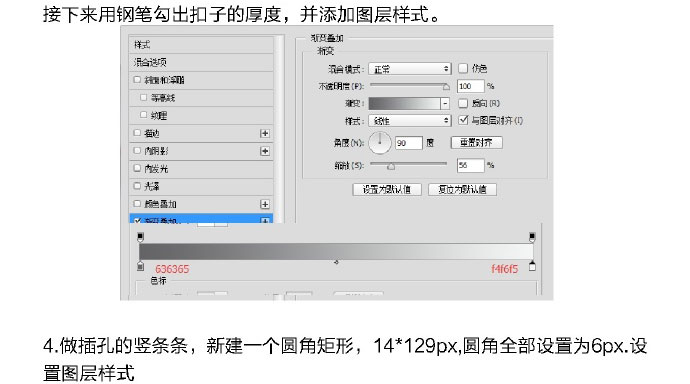Image resolution: width=690 pixels, height=384 pixels.
Task: Click the plus icon beside 颜色叠加
Action: [264, 204]
